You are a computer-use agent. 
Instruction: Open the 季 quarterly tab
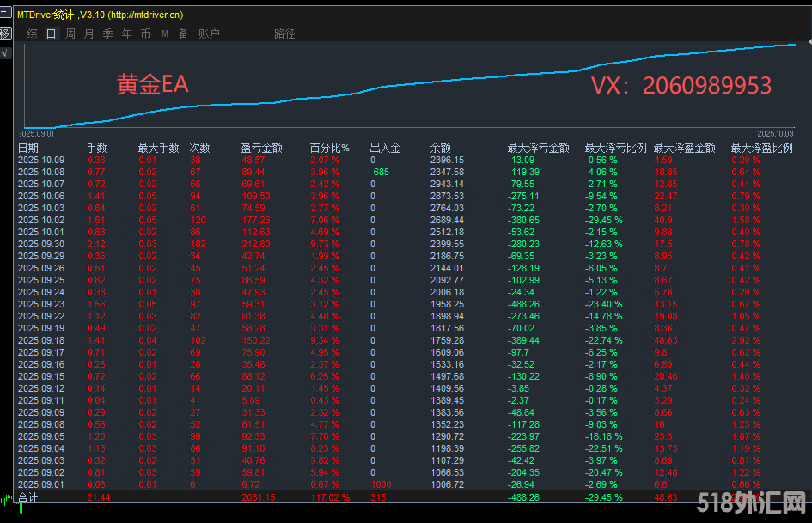(108, 33)
